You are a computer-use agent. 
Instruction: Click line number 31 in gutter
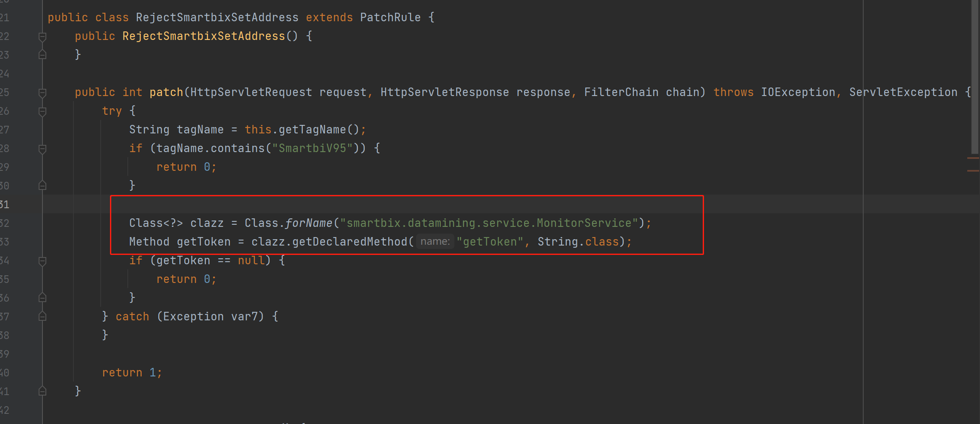pos(4,204)
